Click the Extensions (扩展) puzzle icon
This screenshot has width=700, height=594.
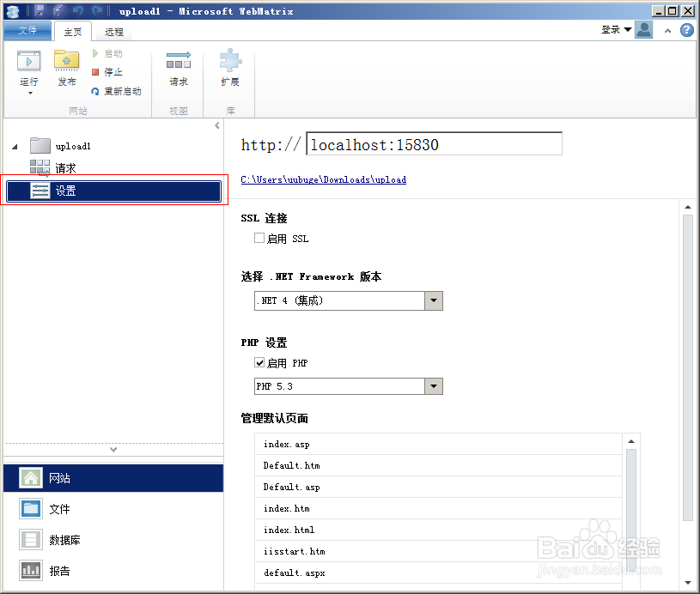pyautogui.click(x=230, y=60)
